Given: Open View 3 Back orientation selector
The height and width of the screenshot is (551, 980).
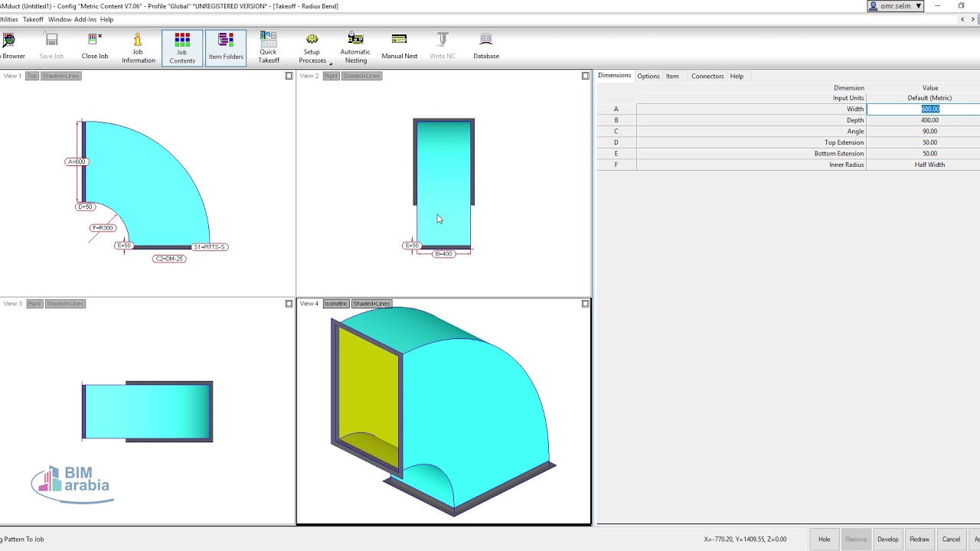Looking at the screenshot, I should 34,304.
